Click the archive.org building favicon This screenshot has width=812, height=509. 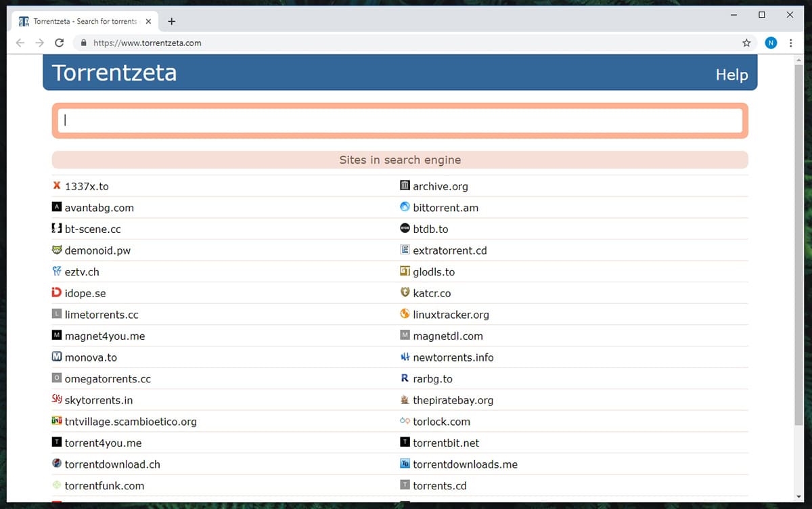(x=405, y=185)
